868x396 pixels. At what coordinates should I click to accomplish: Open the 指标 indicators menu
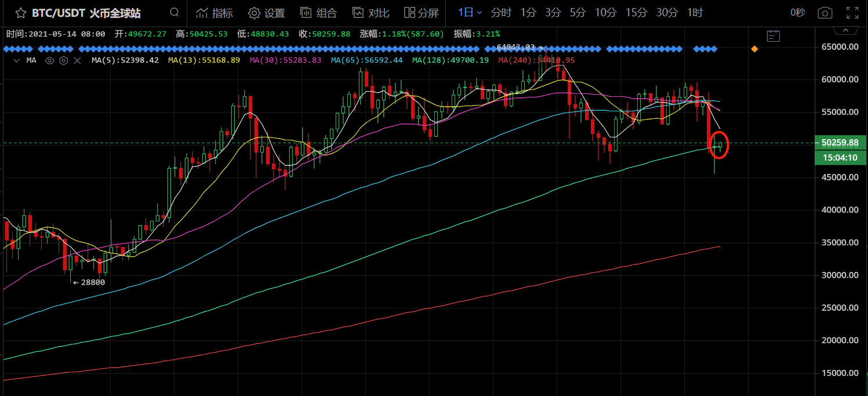[214, 13]
